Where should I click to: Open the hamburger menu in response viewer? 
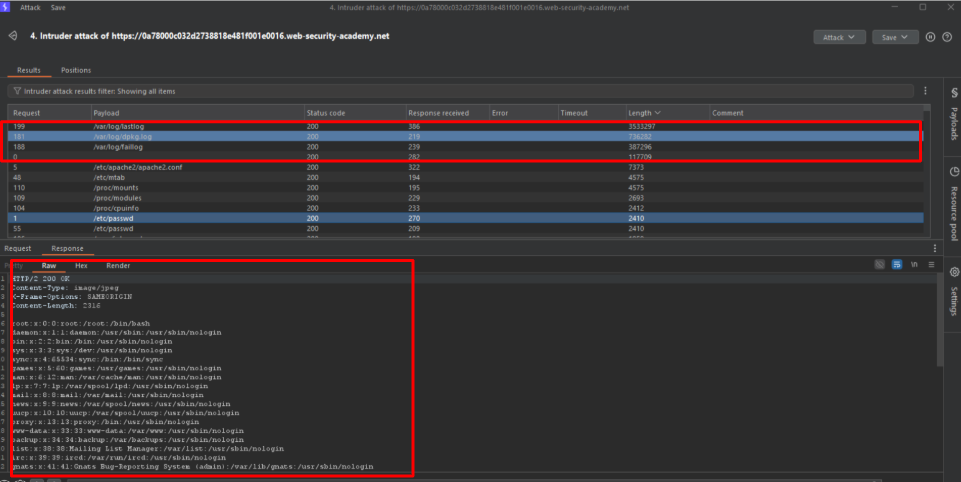click(x=931, y=265)
